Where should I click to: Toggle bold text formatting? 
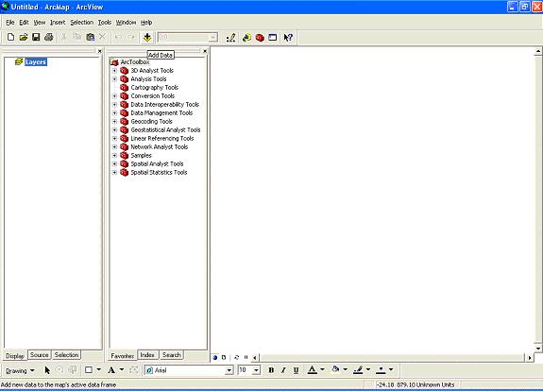pyautogui.click(x=271, y=370)
